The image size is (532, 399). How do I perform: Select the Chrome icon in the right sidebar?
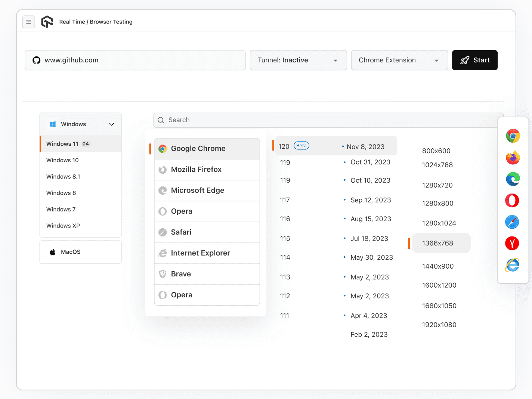pyautogui.click(x=513, y=136)
